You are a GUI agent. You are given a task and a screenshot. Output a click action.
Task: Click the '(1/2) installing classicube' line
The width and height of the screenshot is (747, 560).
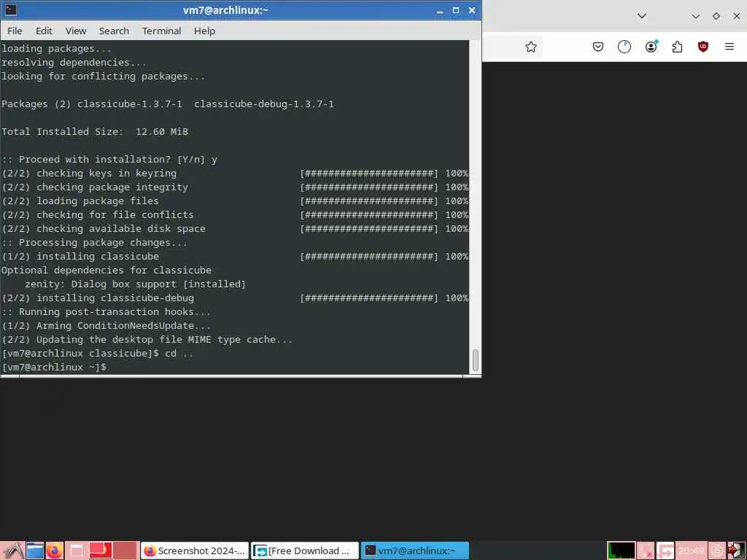click(80, 256)
